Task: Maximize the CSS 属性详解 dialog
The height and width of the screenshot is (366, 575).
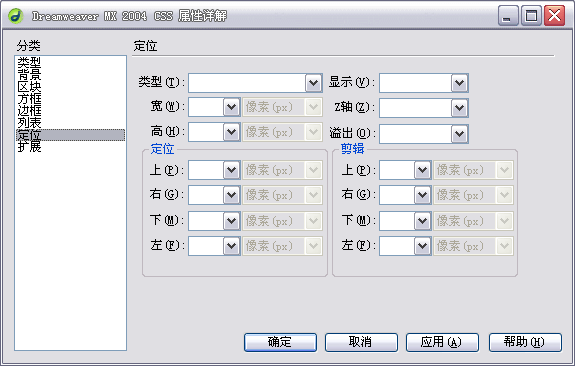Action: [x=531, y=16]
